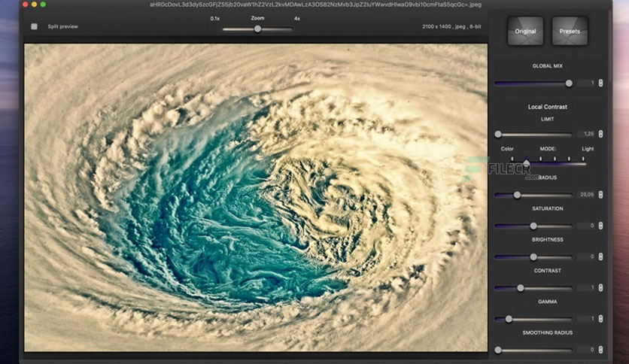The height and width of the screenshot is (364, 629).
Task: Click the Smoothing Radius slider handle
Action: coord(498,350)
